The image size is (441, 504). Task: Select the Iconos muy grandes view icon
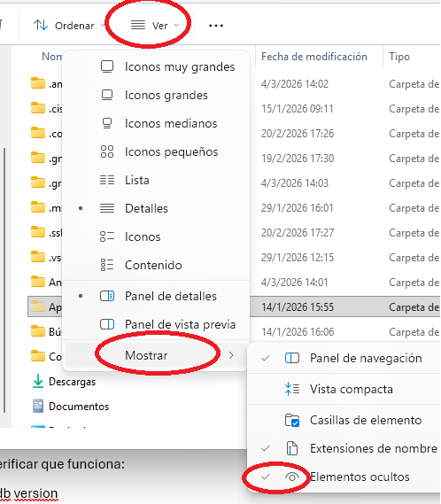tap(107, 66)
